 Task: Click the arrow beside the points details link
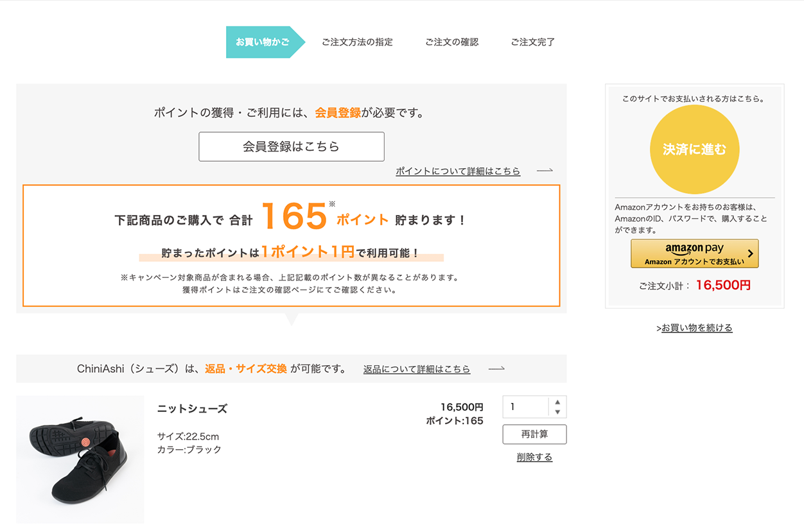(545, 171)
